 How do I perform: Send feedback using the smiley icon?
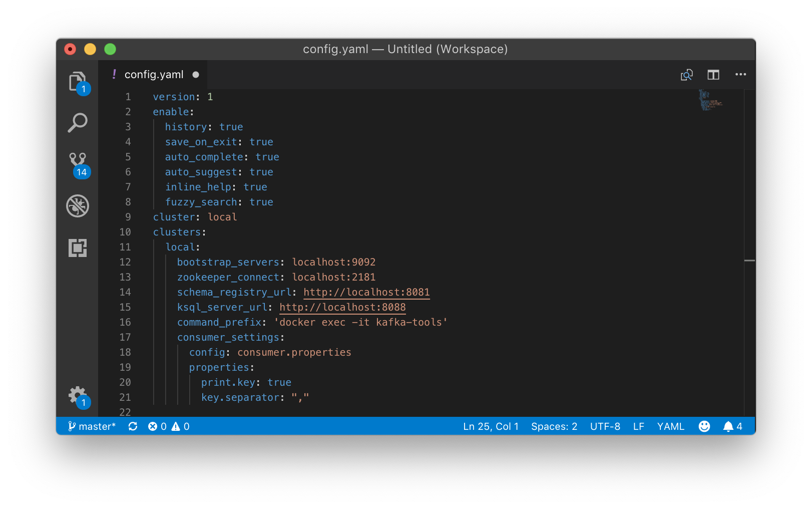[x=704, y=426]
